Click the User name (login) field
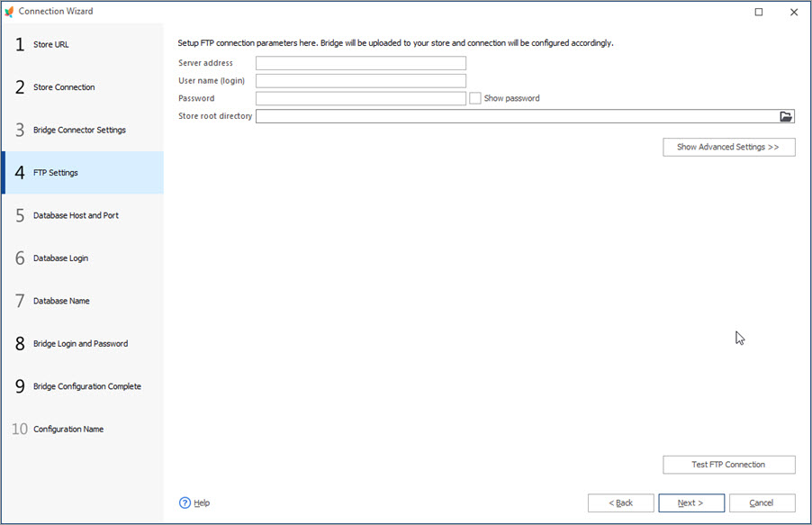Image resolution: width=812 pixels, height=525 pixels. click(360, 81)
